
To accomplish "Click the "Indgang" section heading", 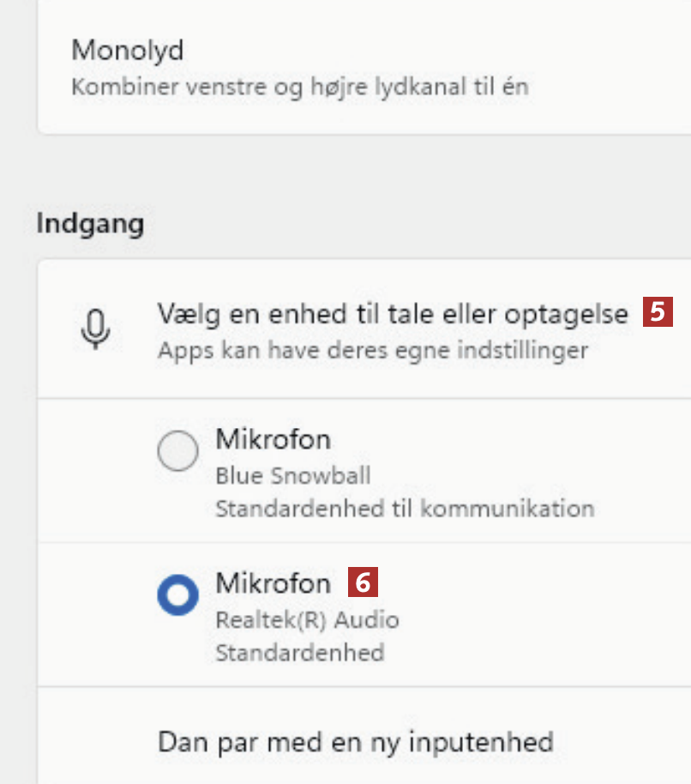I will 90,224.
